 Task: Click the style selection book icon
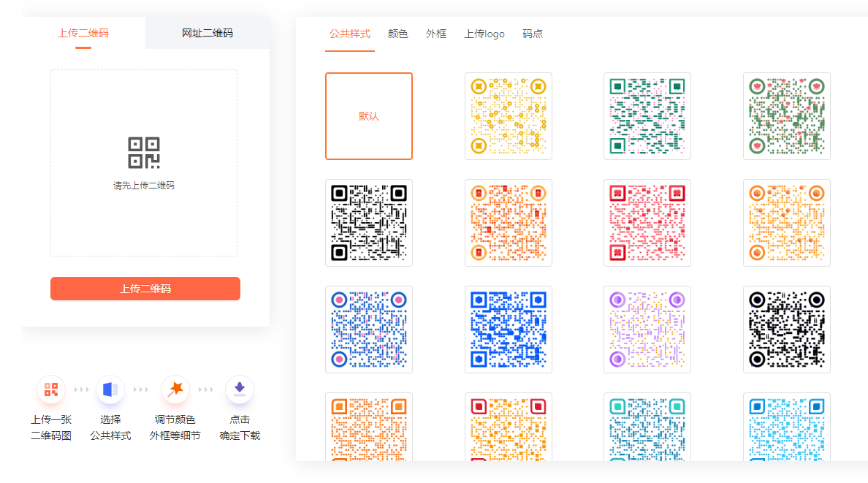pyautogui.click(x=109, y=389)
